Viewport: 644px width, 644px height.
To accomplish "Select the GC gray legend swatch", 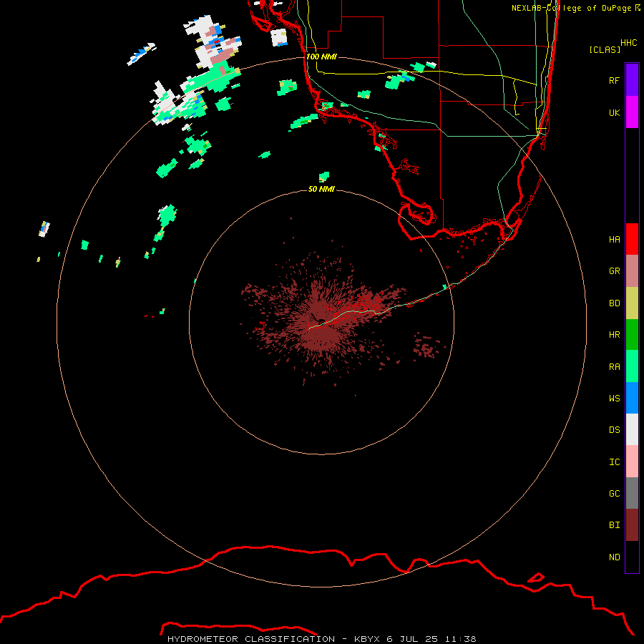I will coord(632,493).
